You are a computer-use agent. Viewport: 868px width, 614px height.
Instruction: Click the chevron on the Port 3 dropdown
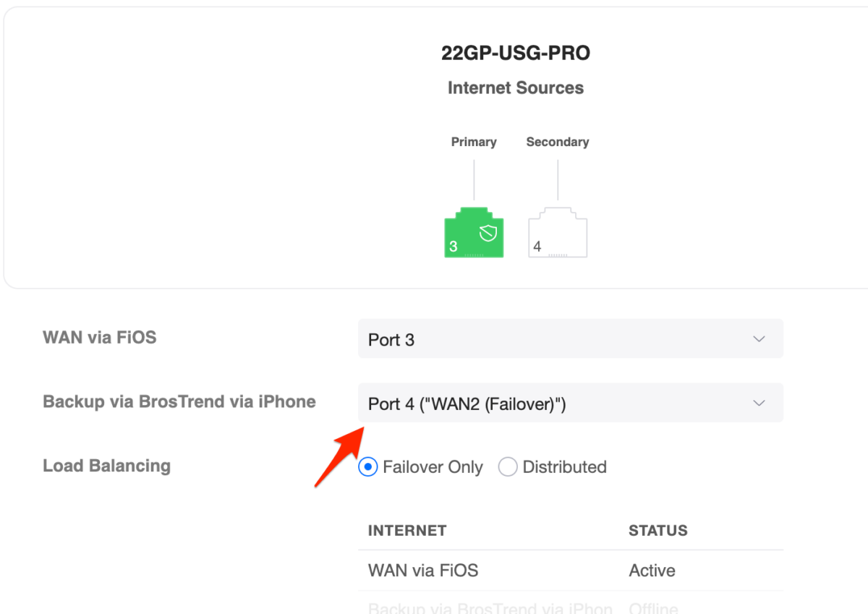759,339
